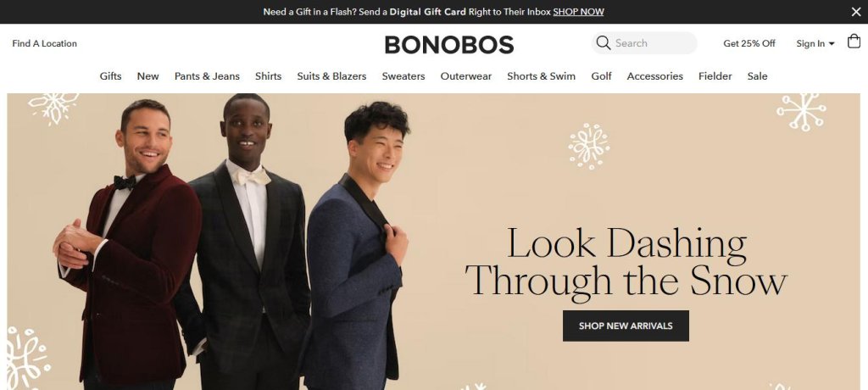Select Shorts & Swim category
This screenshot has height=390, width=868.
(541, 76)
